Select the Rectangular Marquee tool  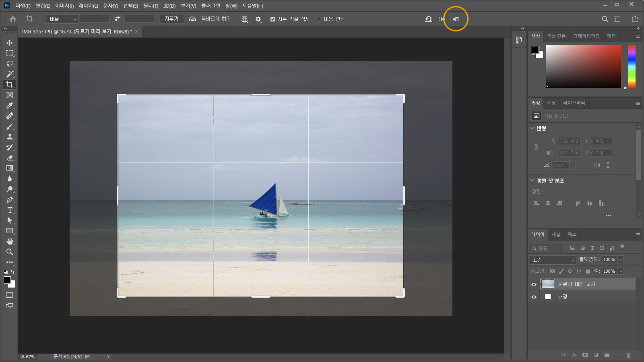10,53
